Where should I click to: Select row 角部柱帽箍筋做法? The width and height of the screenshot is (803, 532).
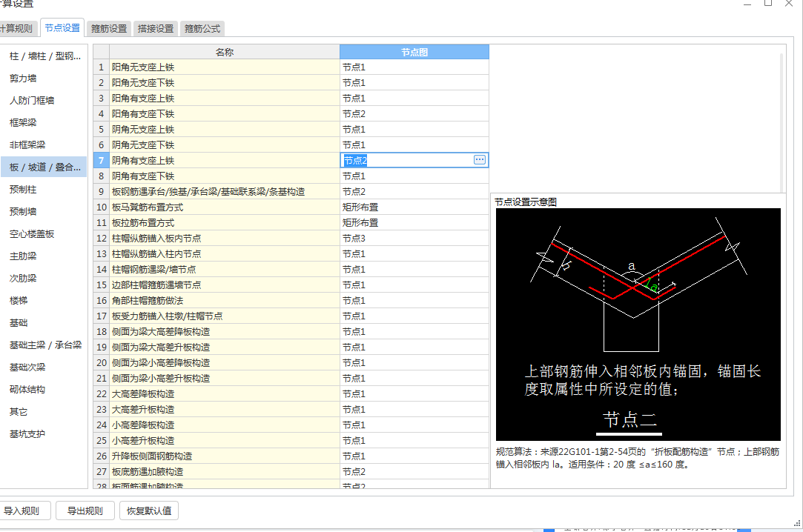click(x=225, y=300)
